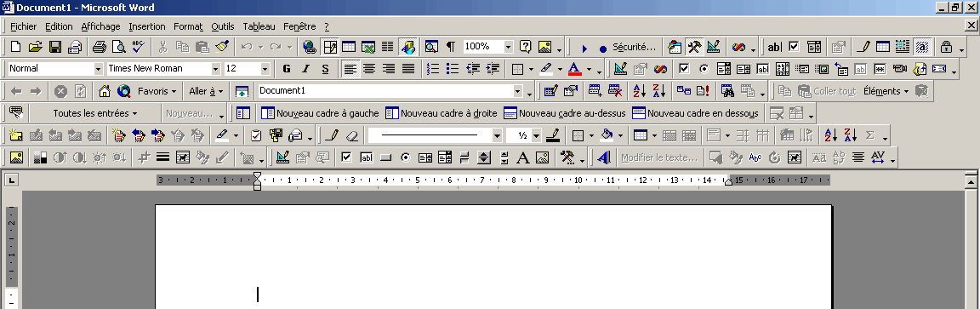Viewport: 980px width, 309px height.
Task: Insert a bulleted list
Action: (453, 69)
